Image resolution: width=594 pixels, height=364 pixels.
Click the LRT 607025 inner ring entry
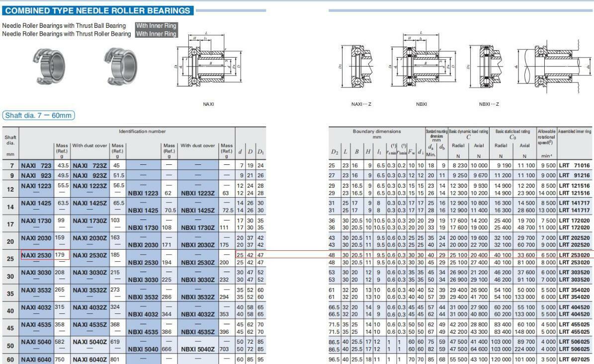tap(574, 360)
